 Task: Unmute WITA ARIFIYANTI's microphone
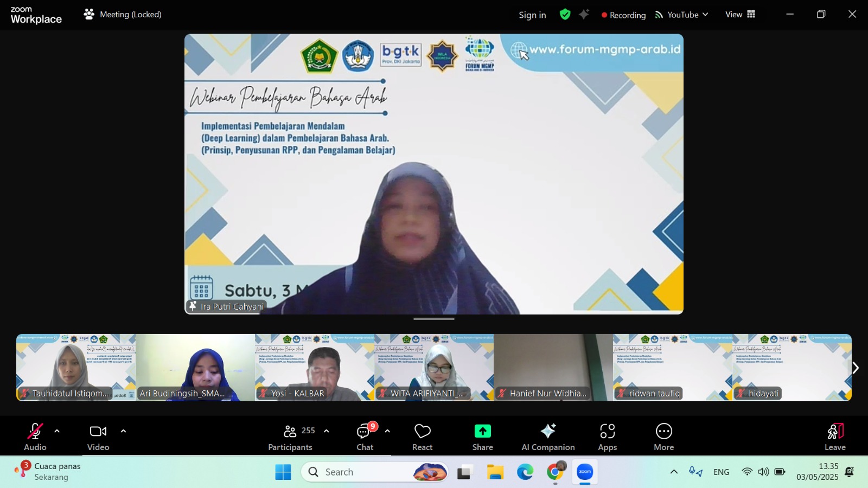pyautogui.click(x=382, y=394)
